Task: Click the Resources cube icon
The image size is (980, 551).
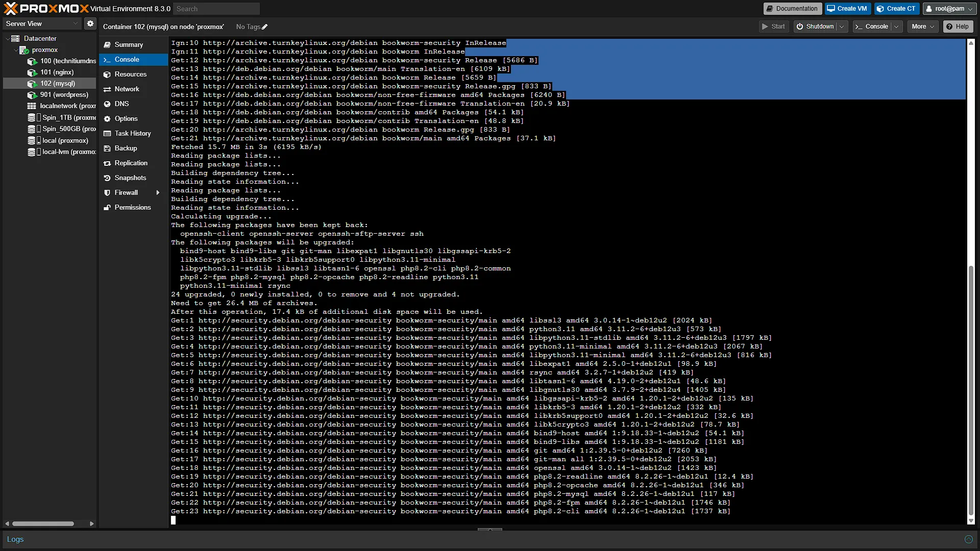Action: point(107,74)
